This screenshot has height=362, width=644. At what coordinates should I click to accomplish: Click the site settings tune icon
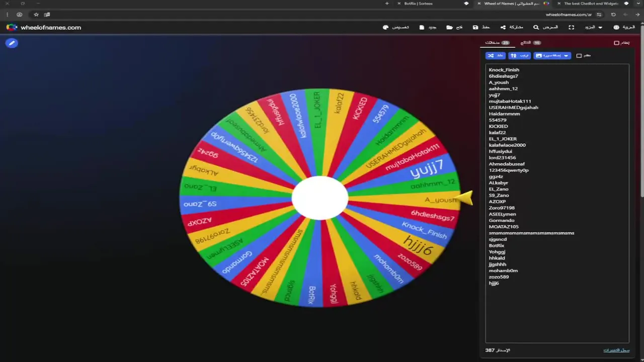tap(599, 15)
